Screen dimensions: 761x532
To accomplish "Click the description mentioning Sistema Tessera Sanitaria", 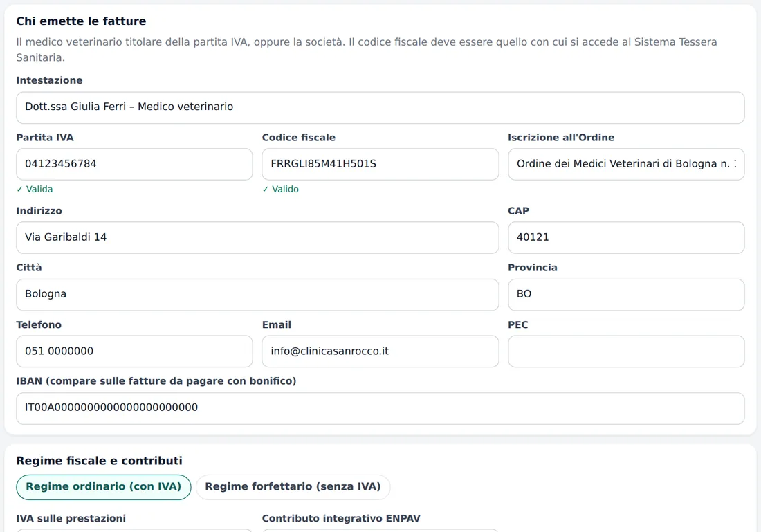I will click(x=367, y=50).
